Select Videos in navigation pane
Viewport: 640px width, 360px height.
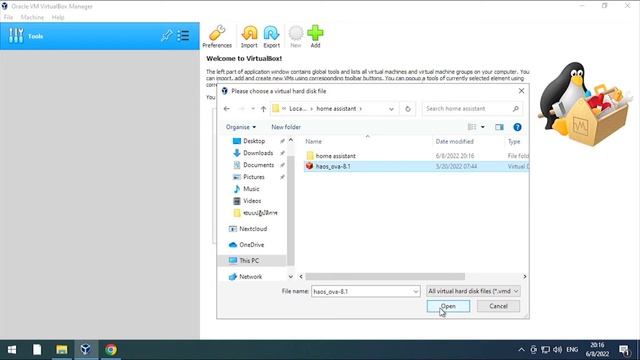pos(252,201)
